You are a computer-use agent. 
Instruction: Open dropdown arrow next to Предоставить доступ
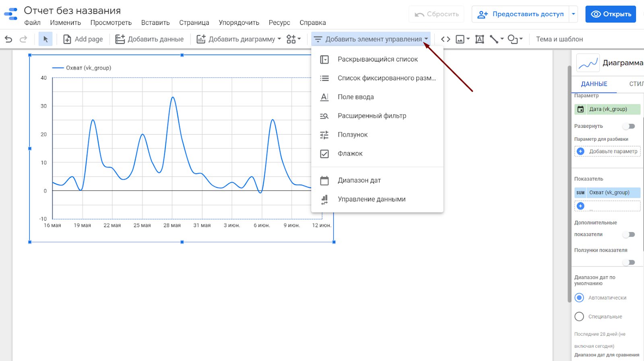(x=574, y=14)
